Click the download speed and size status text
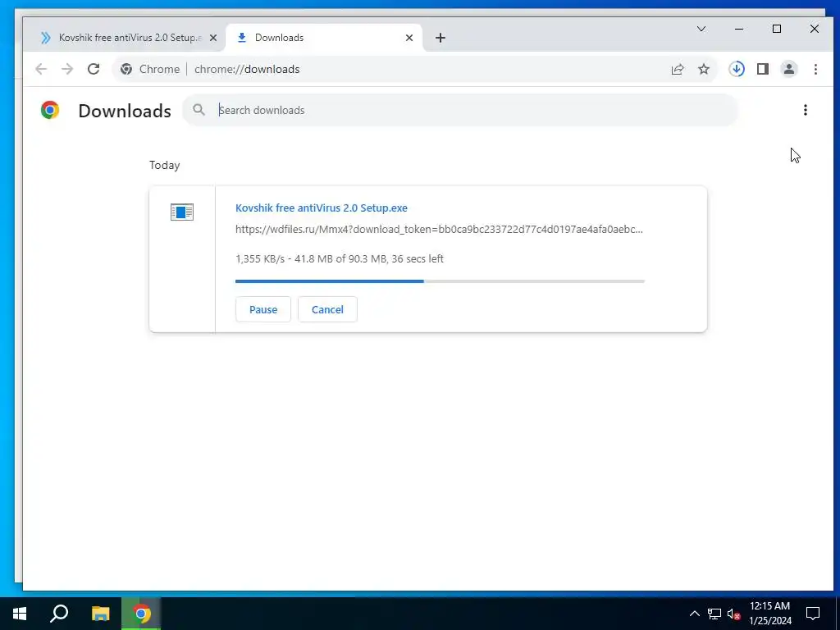The height and width of the screenshot is (630, 840). coord(340,258)
